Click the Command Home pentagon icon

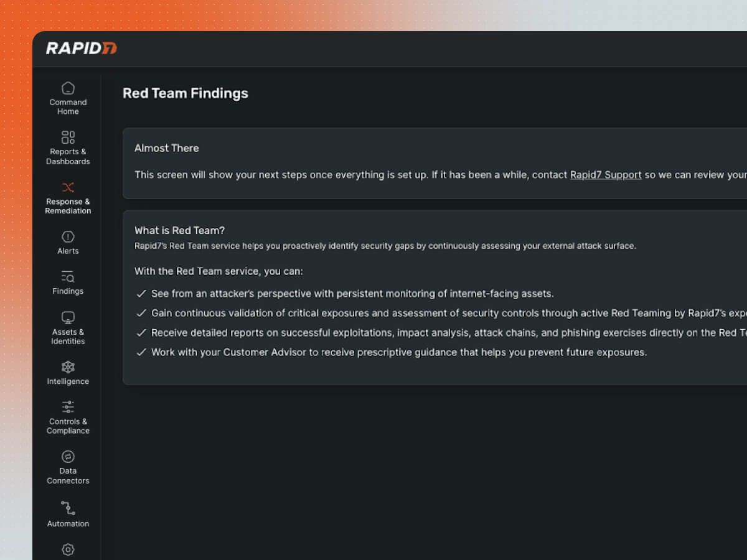point(68,88)
